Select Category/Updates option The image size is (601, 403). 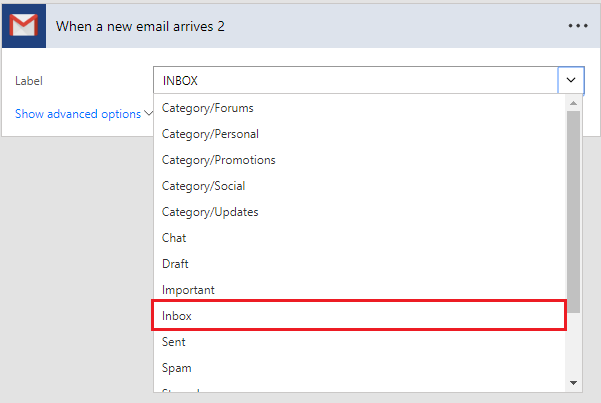click(x=210, y=212)
